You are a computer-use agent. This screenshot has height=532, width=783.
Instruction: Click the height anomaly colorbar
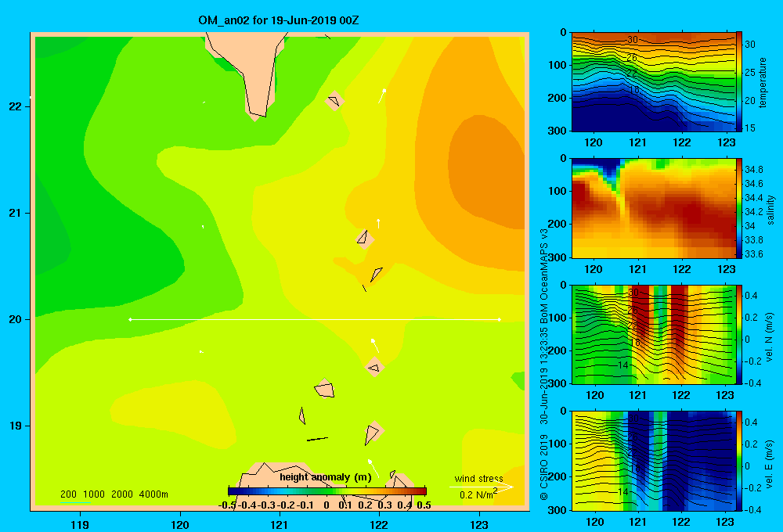(327, 491)
